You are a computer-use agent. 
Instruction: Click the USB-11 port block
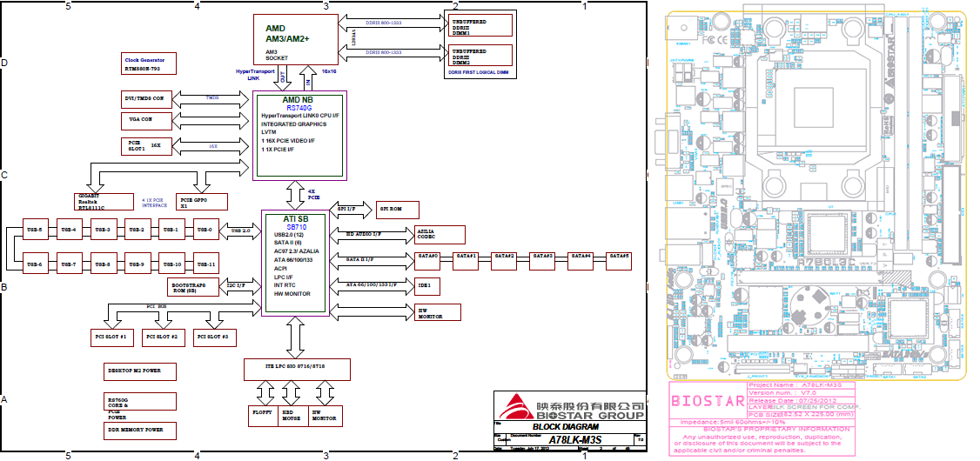(205, 263)
